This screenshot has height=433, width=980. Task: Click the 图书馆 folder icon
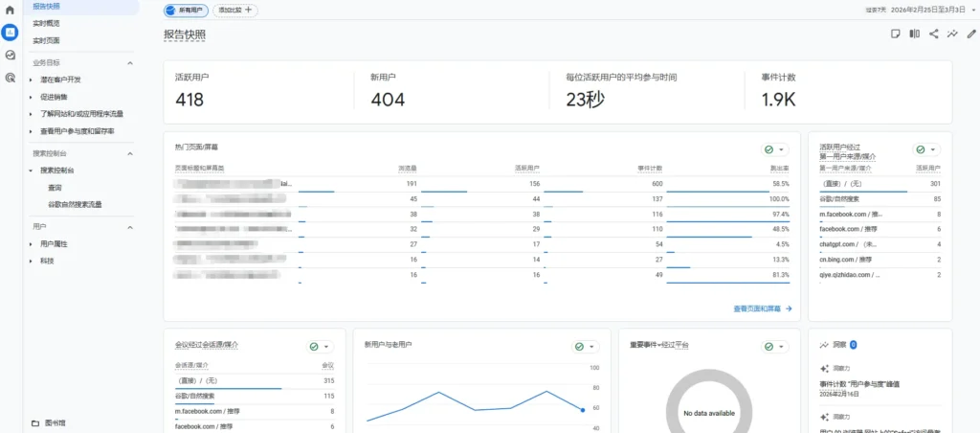tap(35, 423)
